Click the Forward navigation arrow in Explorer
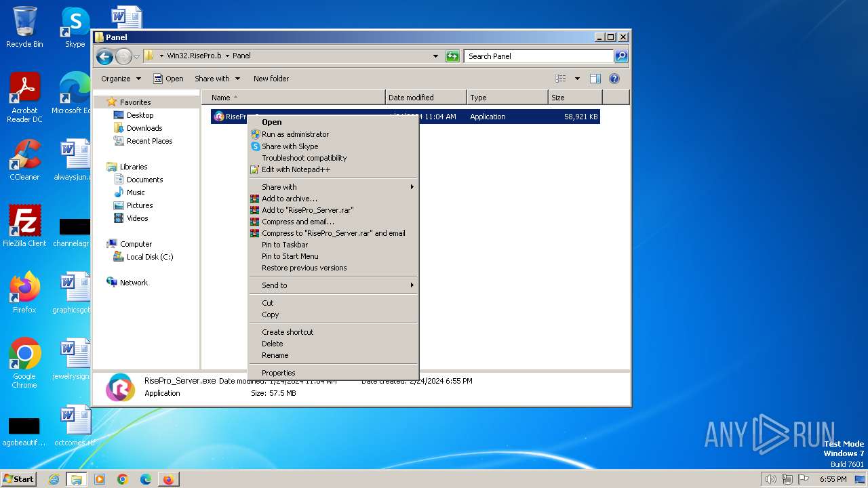Viewport: 868px width, 488px height. pyautogui.click(x=123, y=56)
